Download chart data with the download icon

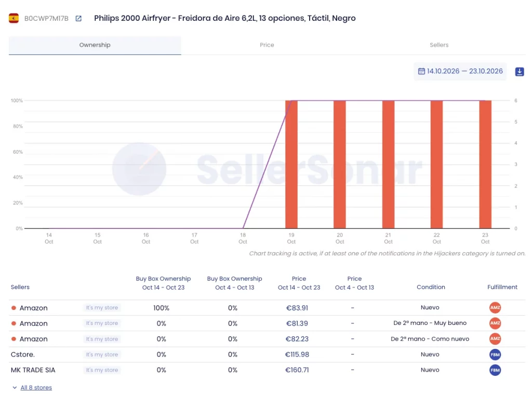pos(520,72)
